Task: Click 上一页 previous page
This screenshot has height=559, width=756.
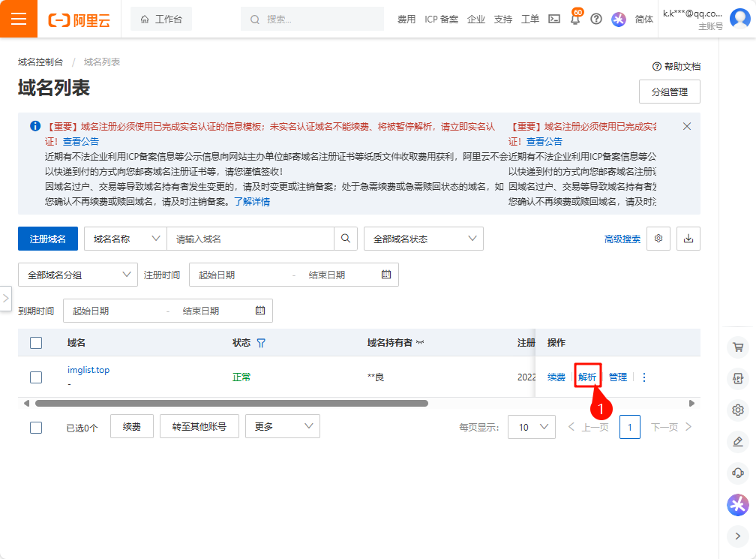Action: click(x=588, y=427)
